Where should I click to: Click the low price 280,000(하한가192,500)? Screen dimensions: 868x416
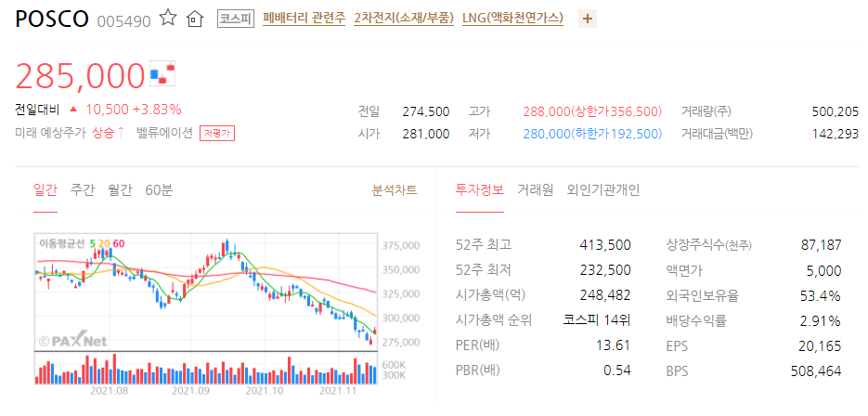(592, 134)
